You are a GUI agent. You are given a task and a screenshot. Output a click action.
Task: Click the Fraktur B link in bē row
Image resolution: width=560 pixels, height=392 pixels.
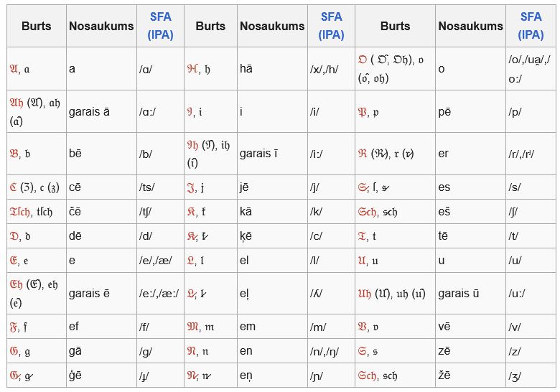coord(14,153)
